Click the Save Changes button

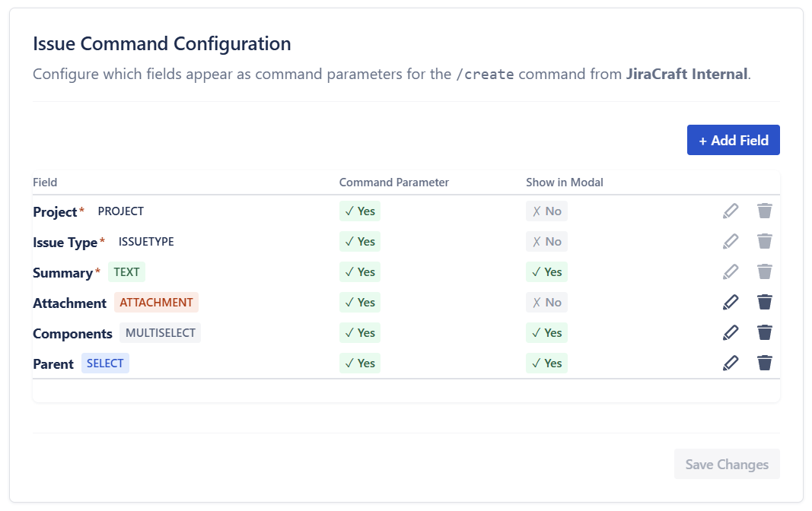(x=727, y=465)
